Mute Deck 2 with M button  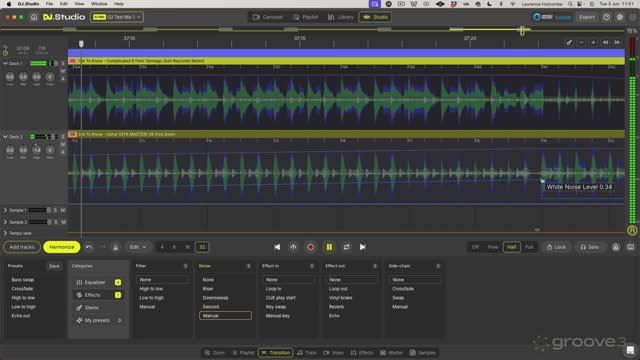click(x=63, y=144)
